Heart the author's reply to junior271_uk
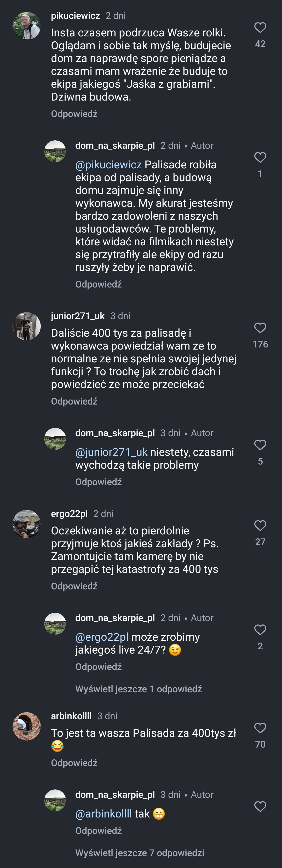The width and height of the screenshot is (282, 868). coord(260,445)
